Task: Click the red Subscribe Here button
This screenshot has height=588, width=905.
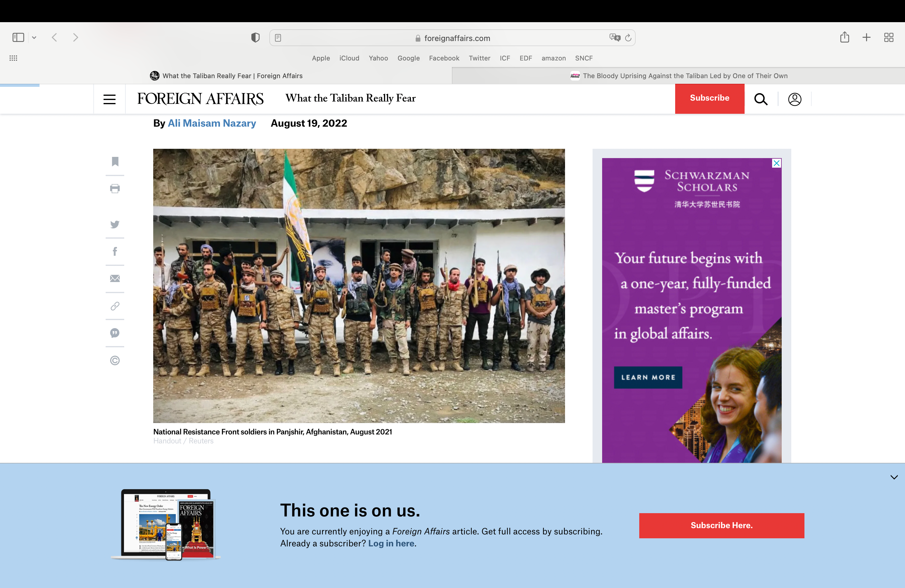Action: pyautogui.click(x=721, y=525)
